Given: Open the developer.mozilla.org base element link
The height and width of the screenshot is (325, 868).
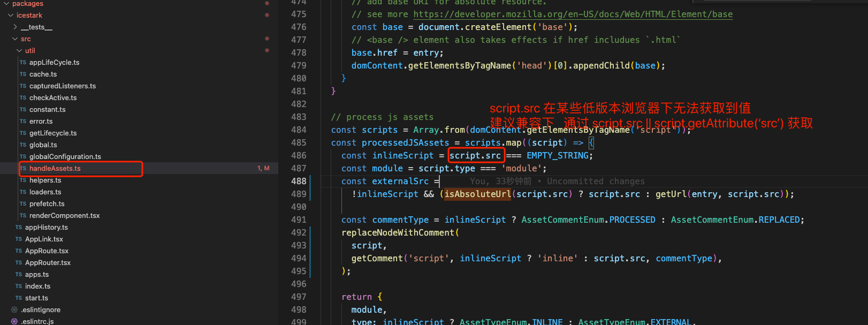Looking at the screenshot, I should [573, 14].
